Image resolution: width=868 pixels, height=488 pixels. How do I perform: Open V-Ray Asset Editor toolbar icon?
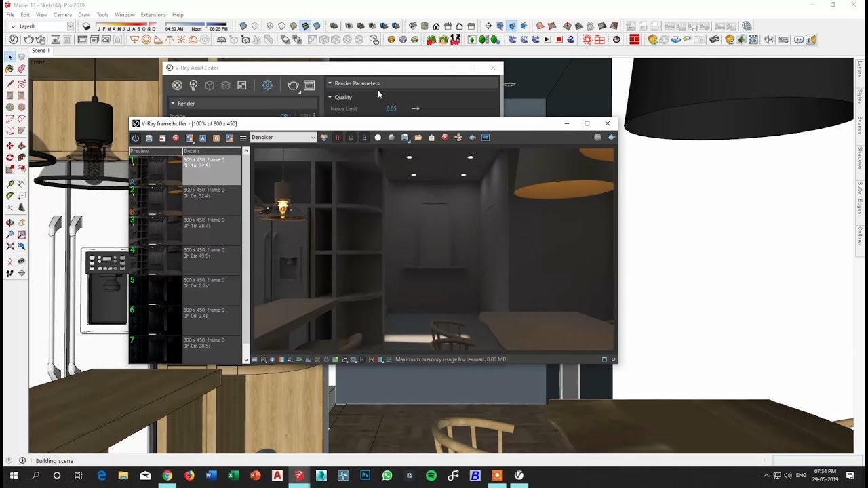click(x=13, y=40)
